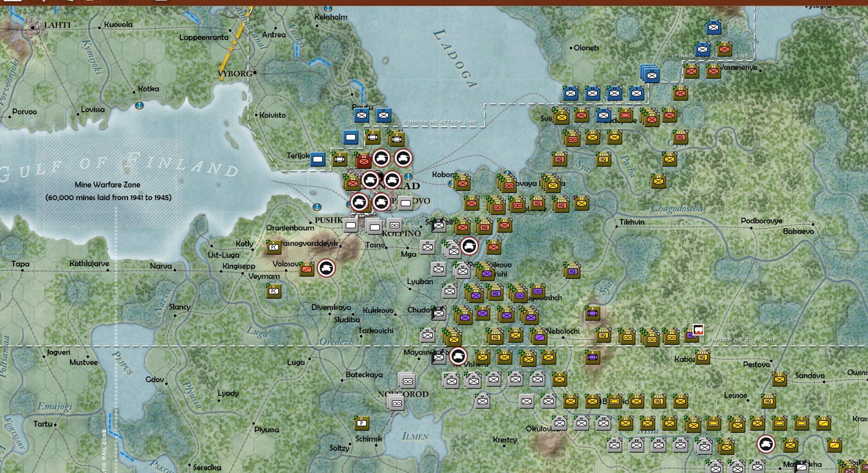The image size is (868, 473).
Task: Click the Tapa town label
Action: click(x=20, y=264)
